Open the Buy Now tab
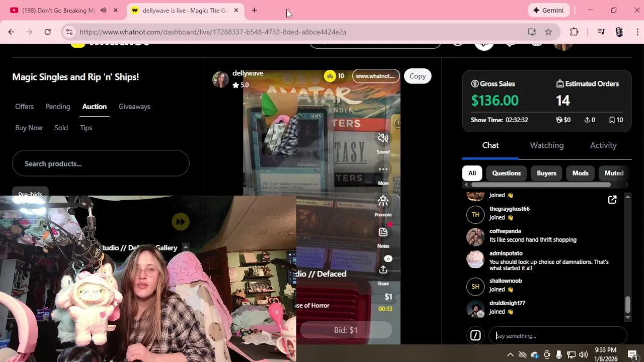Image resolution: width=644 pixels, height=362 pixels. point(29,128)
